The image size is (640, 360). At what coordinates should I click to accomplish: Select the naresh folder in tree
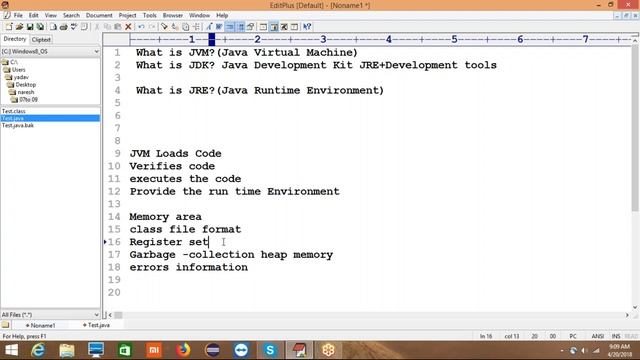pos(22,92)
